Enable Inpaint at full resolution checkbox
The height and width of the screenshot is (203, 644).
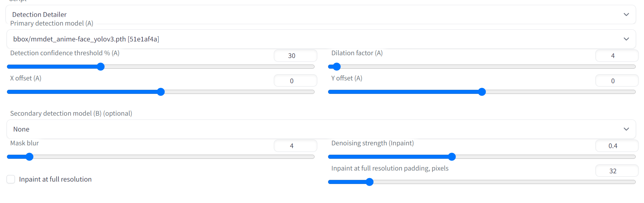click(x=11, y=179)
